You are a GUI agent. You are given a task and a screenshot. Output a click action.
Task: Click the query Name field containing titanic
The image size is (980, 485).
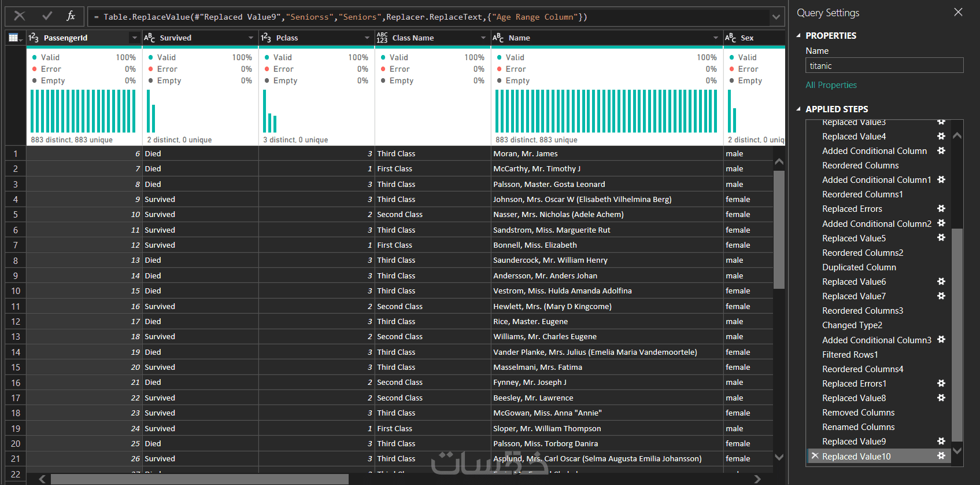click(x=884, y=65)
